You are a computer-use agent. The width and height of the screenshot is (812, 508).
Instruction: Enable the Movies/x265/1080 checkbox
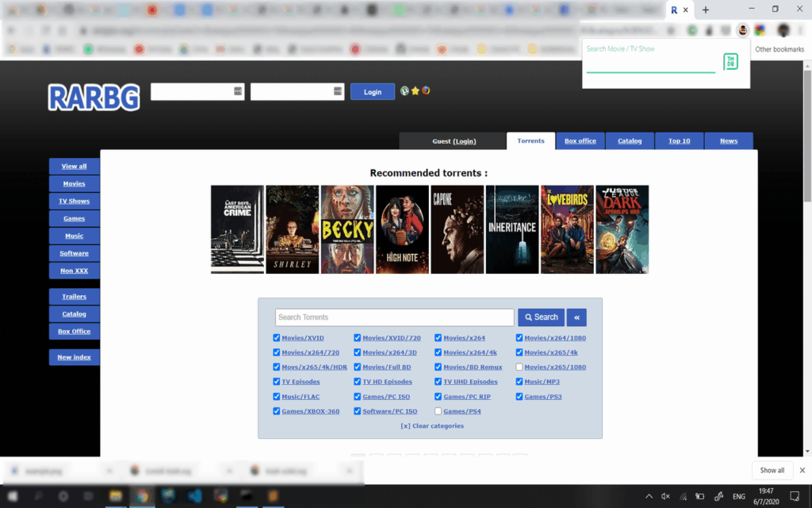pyautogui.click(x=519, y=367)
